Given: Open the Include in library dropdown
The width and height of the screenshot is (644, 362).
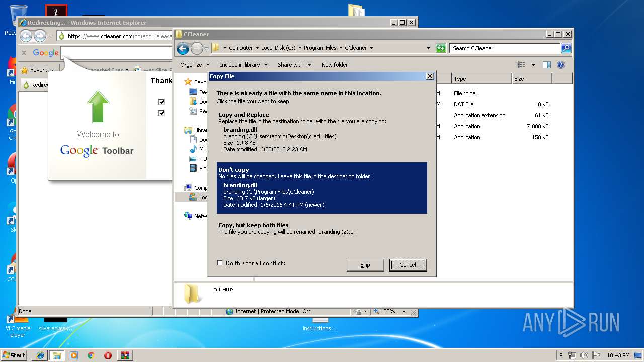Looking at the screenshot, I should click(x=243, y=65).
